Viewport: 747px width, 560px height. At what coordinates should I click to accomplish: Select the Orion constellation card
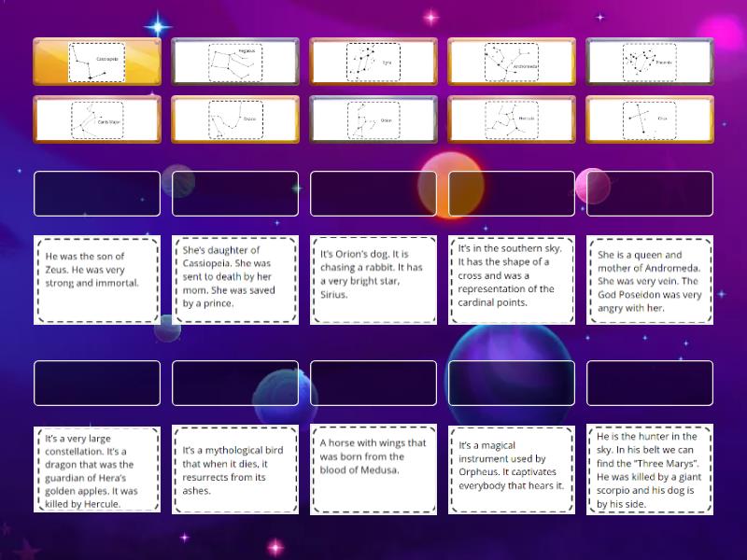(373, 119)
